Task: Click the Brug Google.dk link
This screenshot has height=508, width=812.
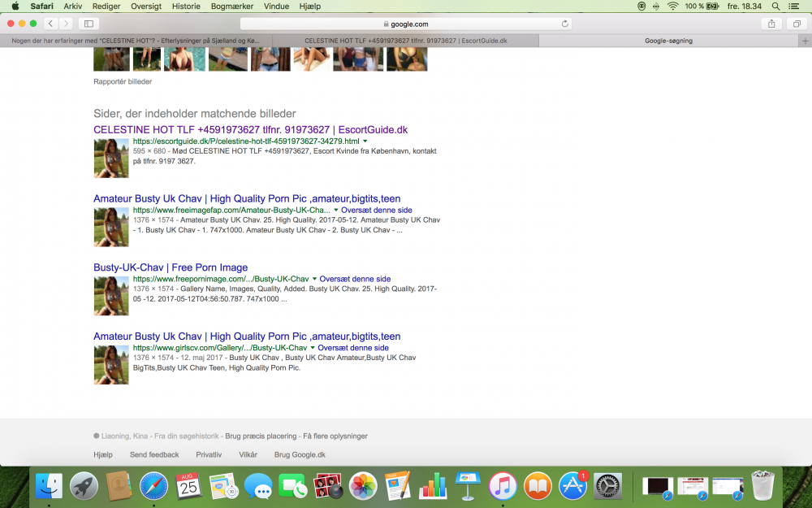Action: tap(300, 454)
